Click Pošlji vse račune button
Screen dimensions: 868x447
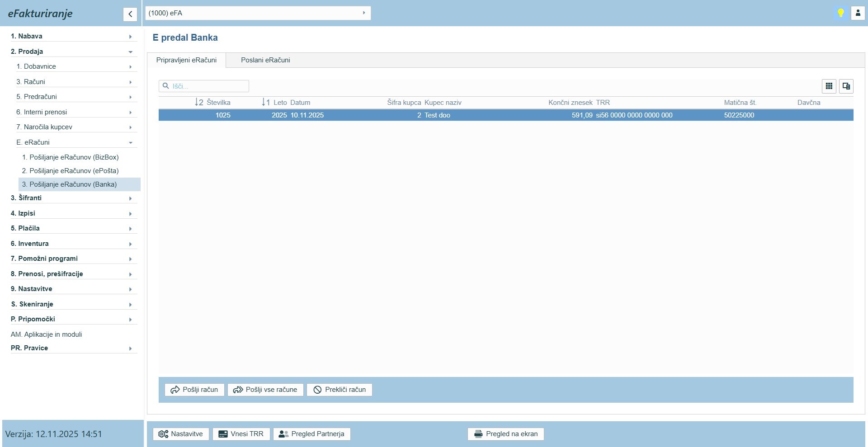point(265,390)
